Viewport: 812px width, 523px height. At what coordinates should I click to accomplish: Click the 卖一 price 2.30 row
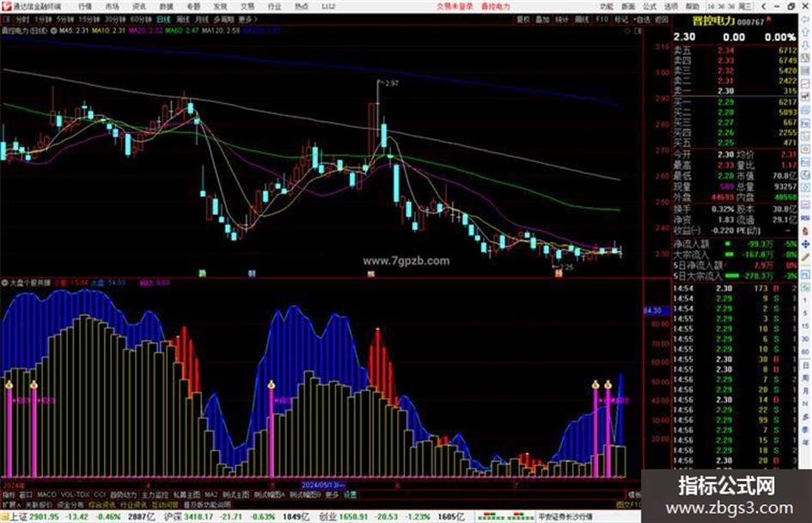point(735,91)
